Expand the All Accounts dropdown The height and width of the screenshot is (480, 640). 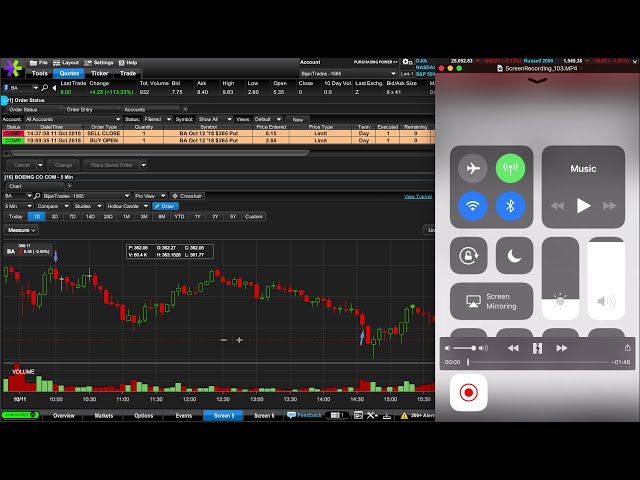[x=73, y=119]
